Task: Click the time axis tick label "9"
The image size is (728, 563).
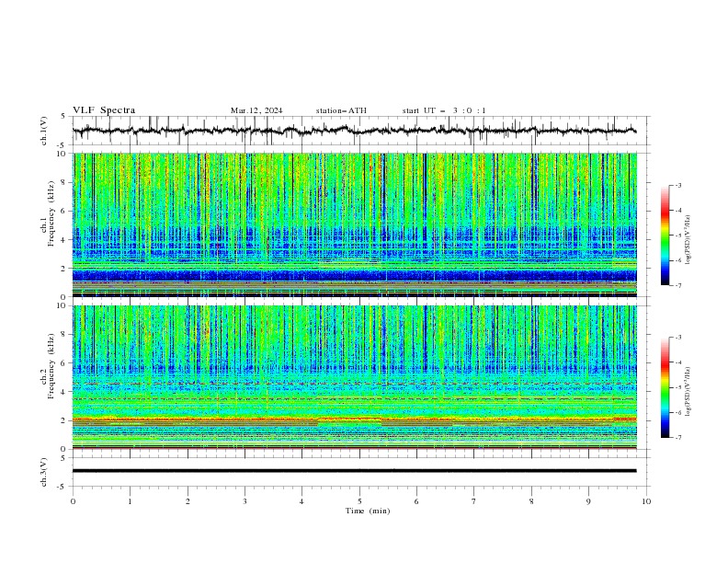Action: coord(588,501)
